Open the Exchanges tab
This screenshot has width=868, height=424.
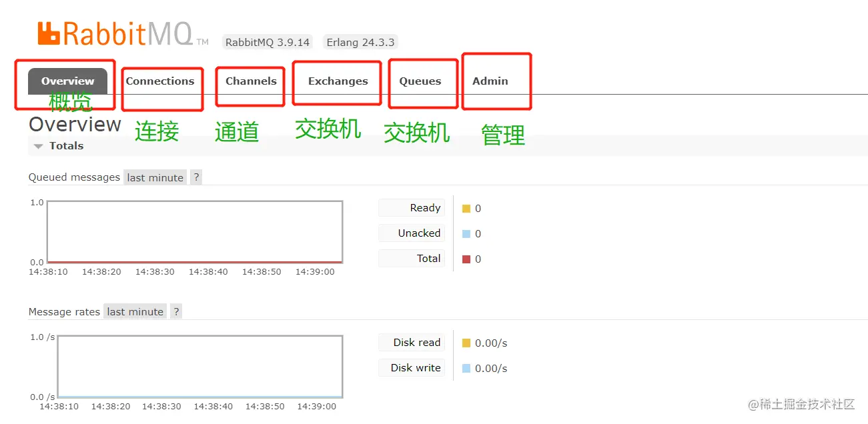[338, 81]
